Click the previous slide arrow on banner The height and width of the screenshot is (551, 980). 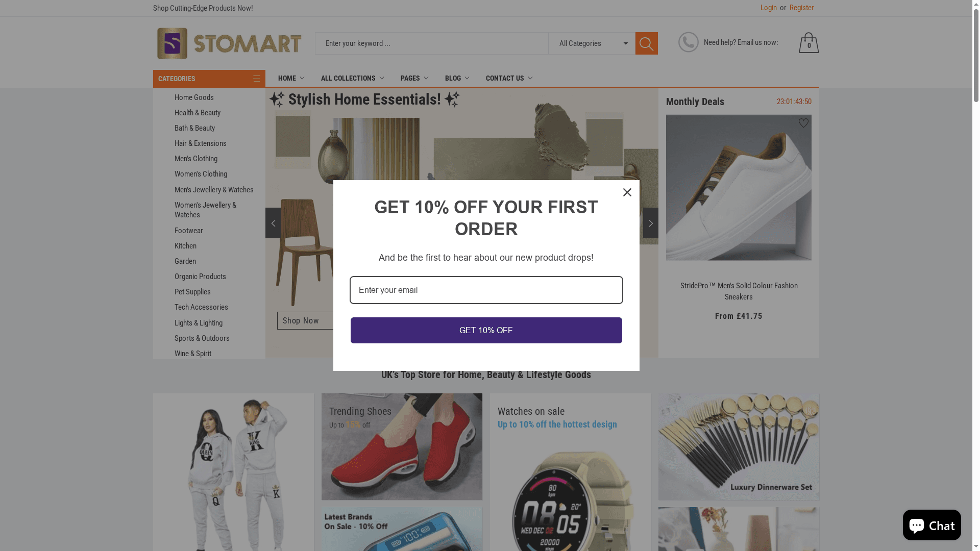tap(273, 223)
